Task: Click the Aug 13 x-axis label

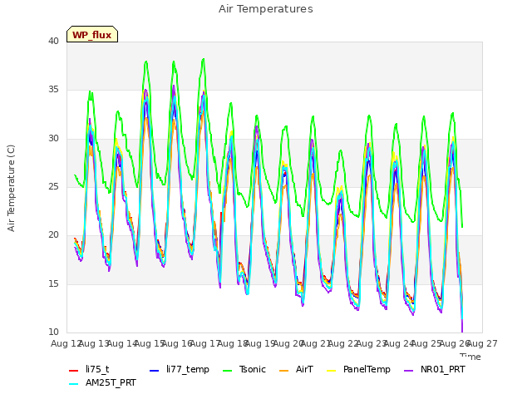Action: [x=94, y=343]
